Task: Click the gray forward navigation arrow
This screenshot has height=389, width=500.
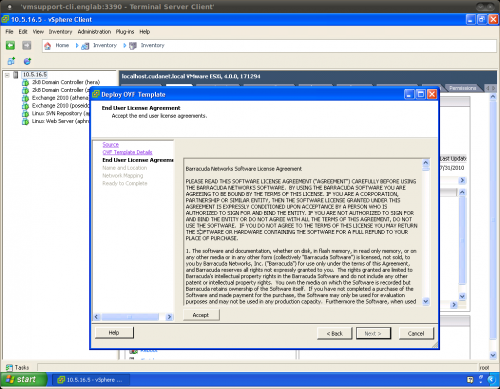Action: pyautogui.click(x=27, y=45)
